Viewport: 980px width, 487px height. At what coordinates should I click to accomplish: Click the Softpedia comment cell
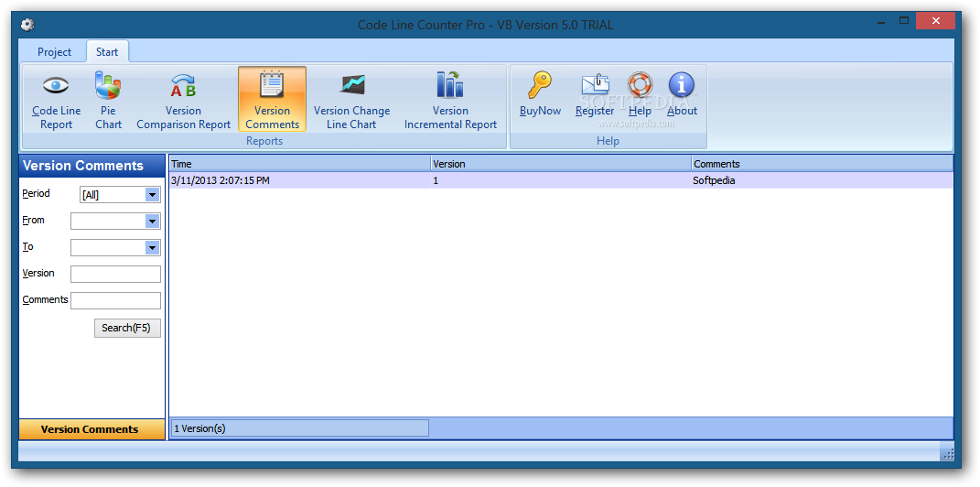coord(714,180)
